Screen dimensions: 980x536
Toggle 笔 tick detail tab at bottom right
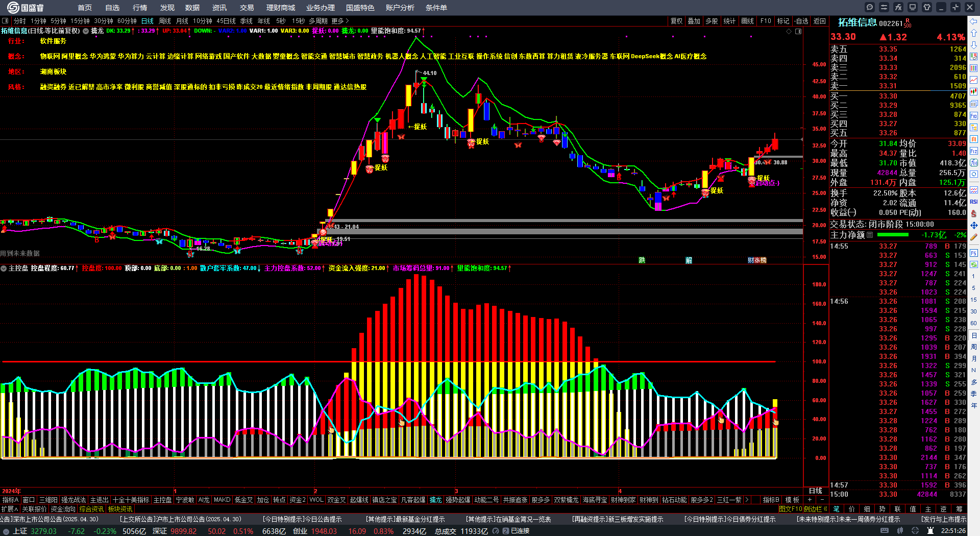coord(836,509)
